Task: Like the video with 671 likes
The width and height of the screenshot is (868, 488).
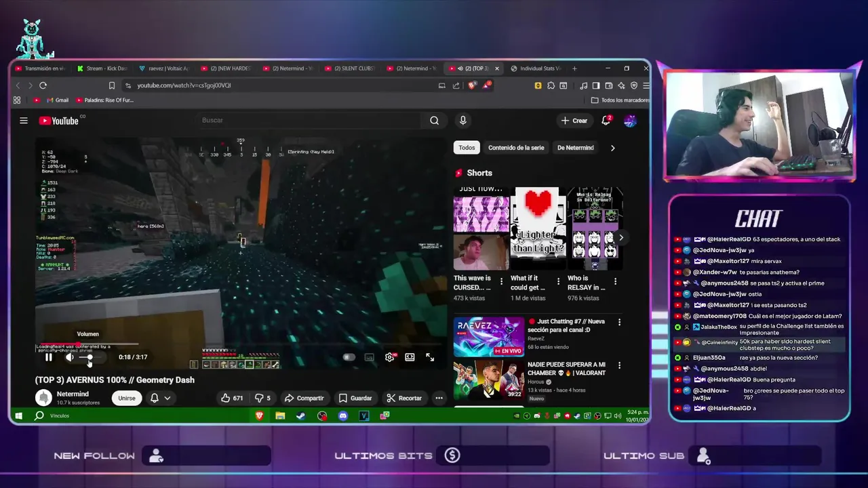Action: pyautogui.click(x=232, y=398)
